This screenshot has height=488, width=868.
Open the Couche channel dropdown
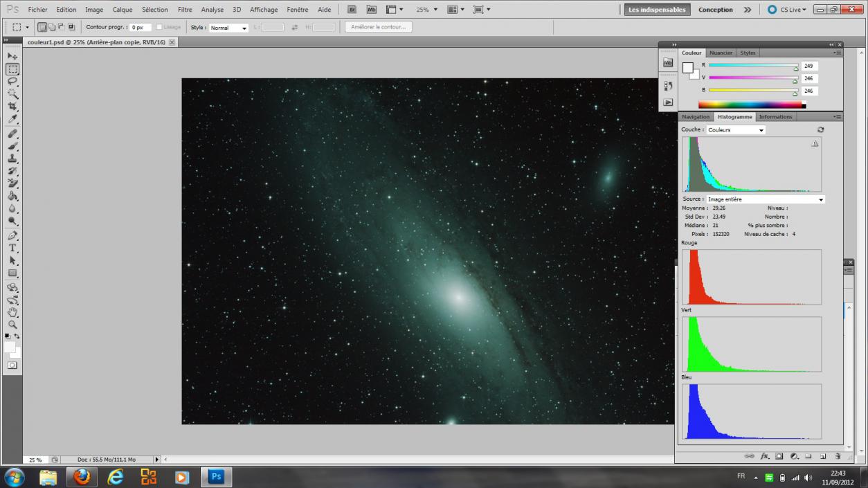[x=736, y=130]
